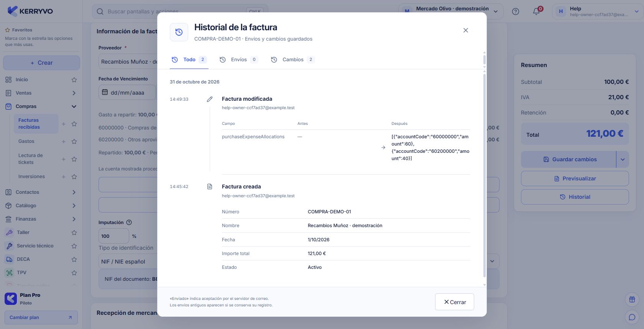Image resolution: width=644 pixels, height=329 pixels.
Task: Expand the Catálogo section
Action: (x=41, y=206)
